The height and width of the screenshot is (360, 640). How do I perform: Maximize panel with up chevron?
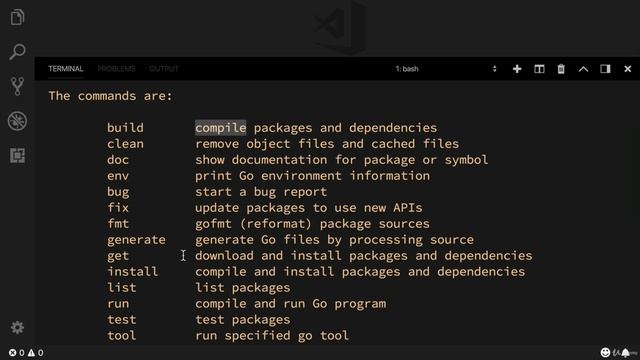tap(583, 69)
